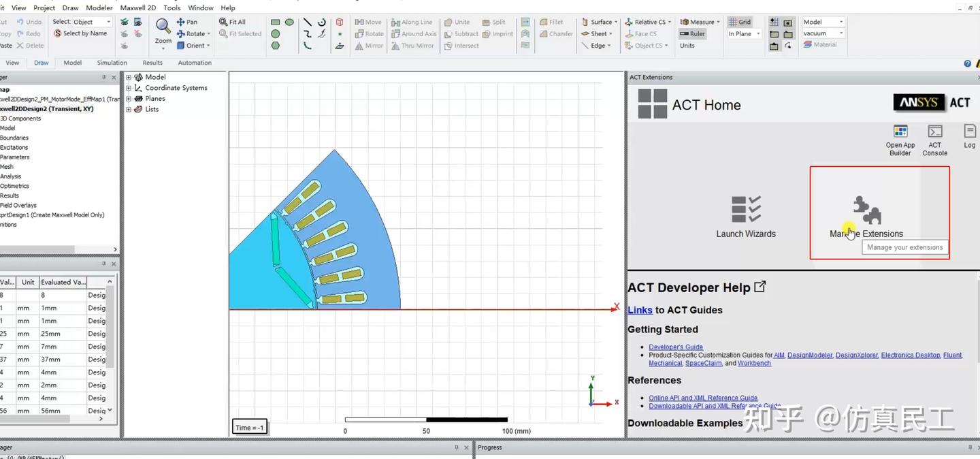
Task: Toggle the Grid display
Action: (740, 21)
